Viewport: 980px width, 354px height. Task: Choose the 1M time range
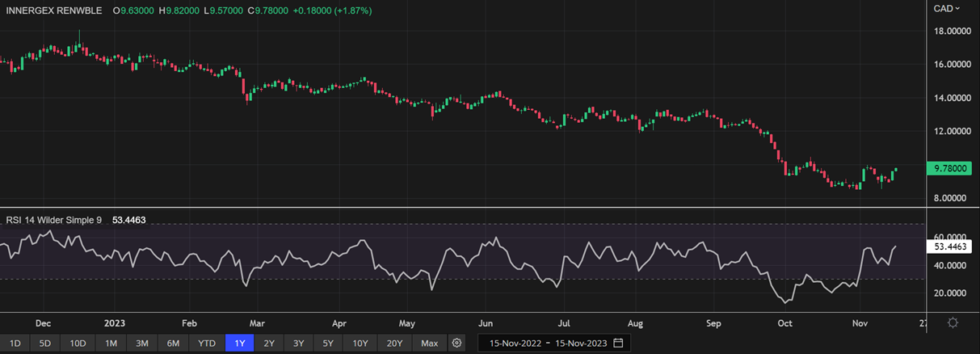[x=111, y=343]
